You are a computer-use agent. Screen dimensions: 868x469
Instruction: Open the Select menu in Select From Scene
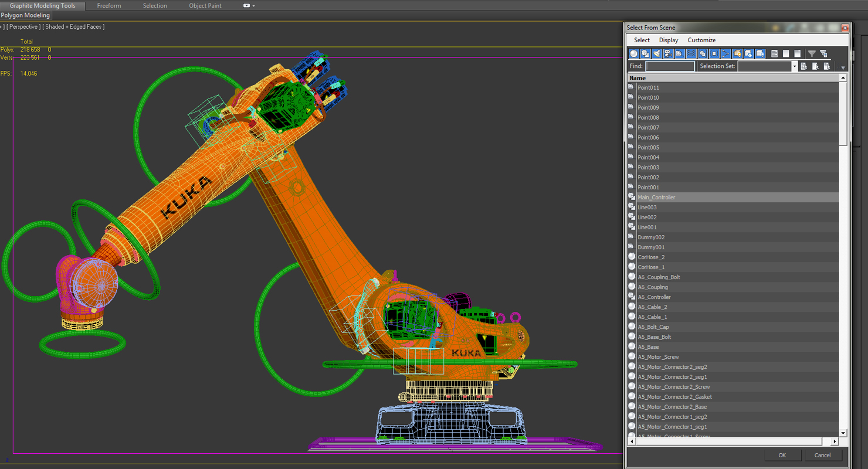point(642,40)
